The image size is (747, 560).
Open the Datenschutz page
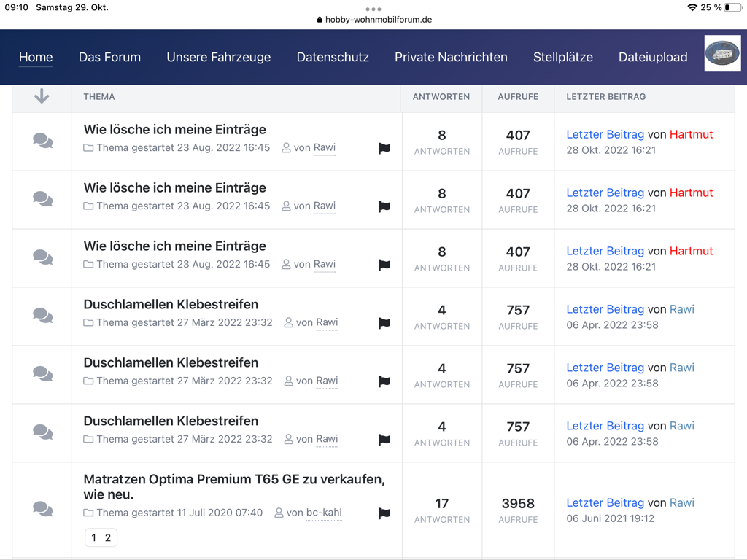333,57
